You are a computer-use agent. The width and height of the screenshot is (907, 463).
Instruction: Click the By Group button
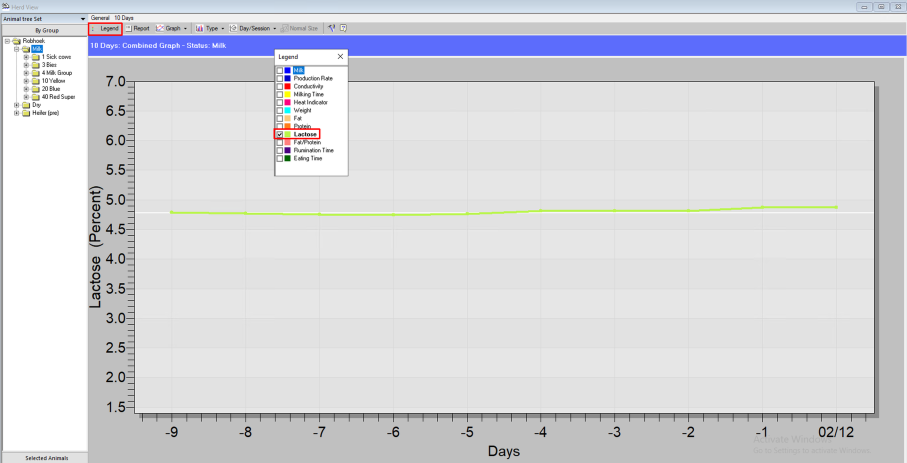coord(45,30)
